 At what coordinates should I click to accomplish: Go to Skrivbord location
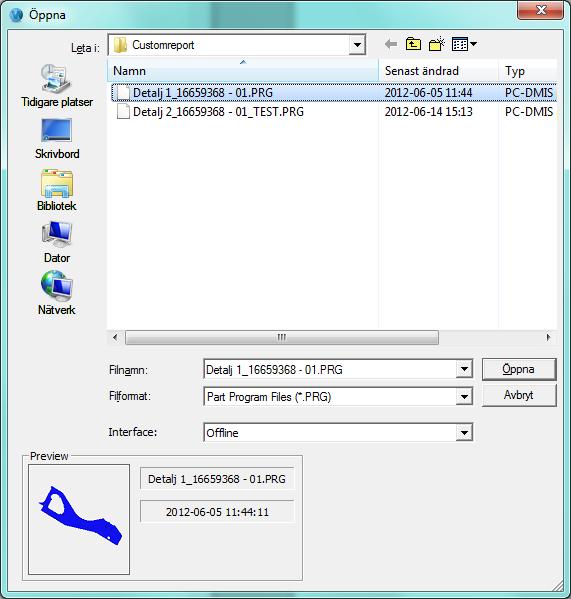57,139
